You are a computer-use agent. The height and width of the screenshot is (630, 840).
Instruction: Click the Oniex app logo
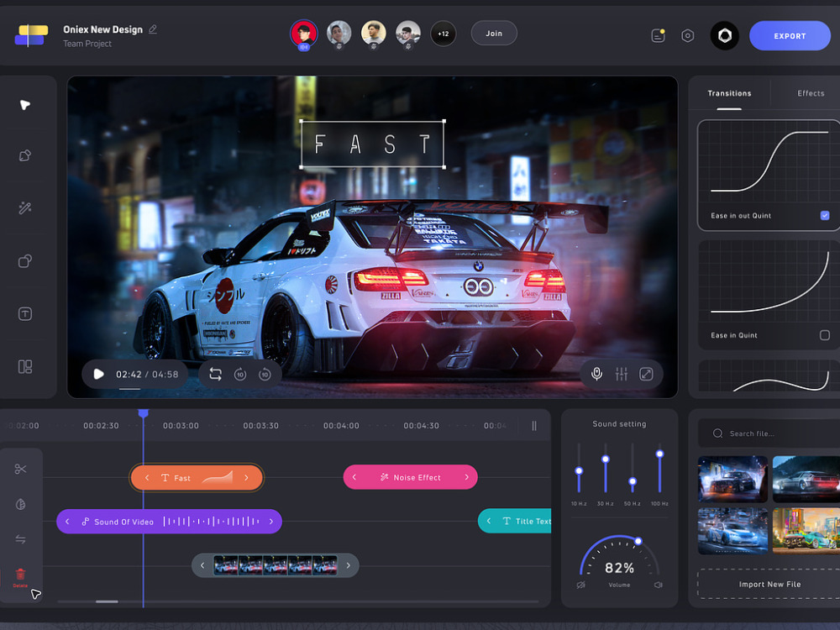pyautogui.click(x=32, y=35)
